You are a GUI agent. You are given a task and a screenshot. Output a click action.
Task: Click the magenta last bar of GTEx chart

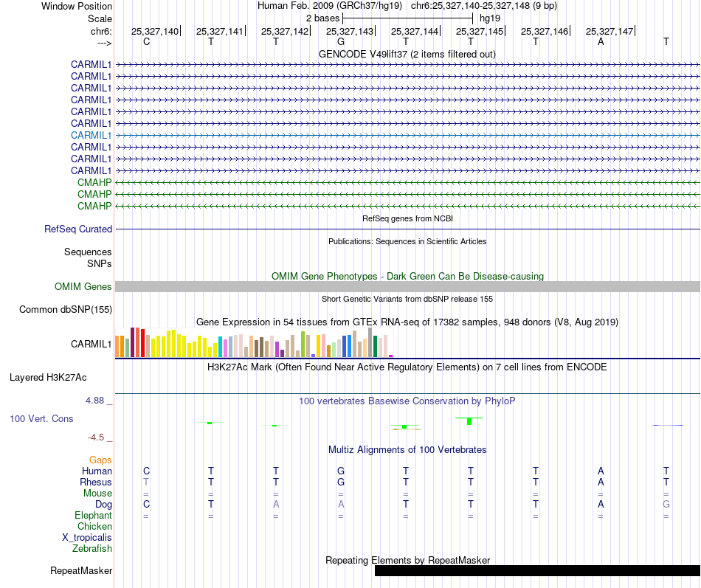click(391, 356)
